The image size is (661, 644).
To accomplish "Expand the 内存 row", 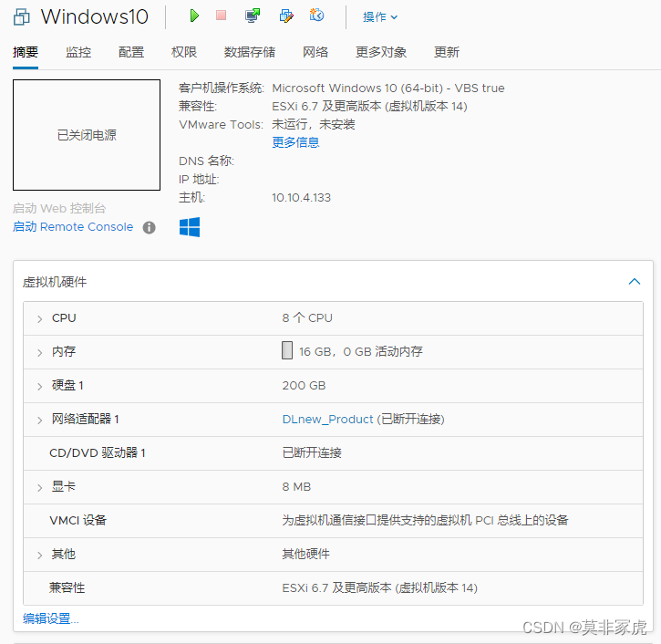I will pos(39,353).
